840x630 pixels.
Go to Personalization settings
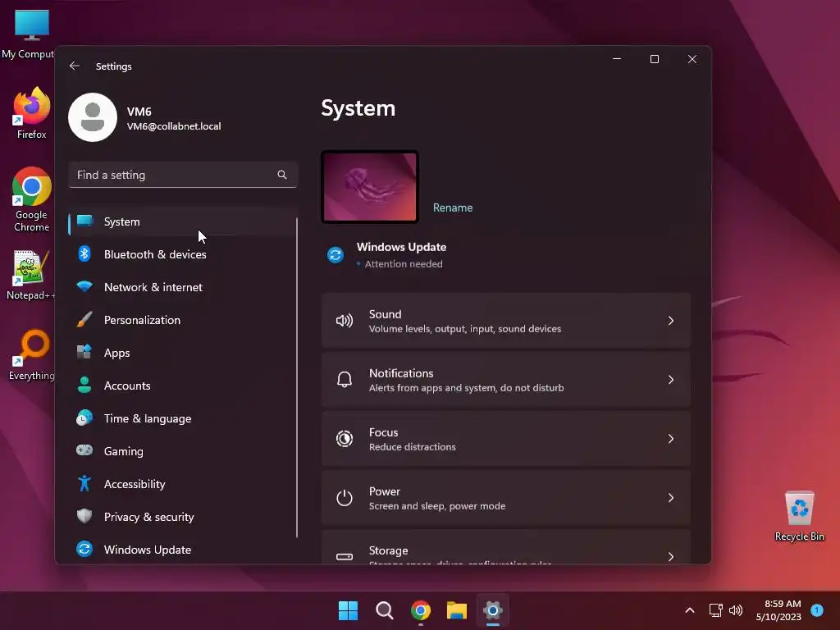[x=182, y=319]
